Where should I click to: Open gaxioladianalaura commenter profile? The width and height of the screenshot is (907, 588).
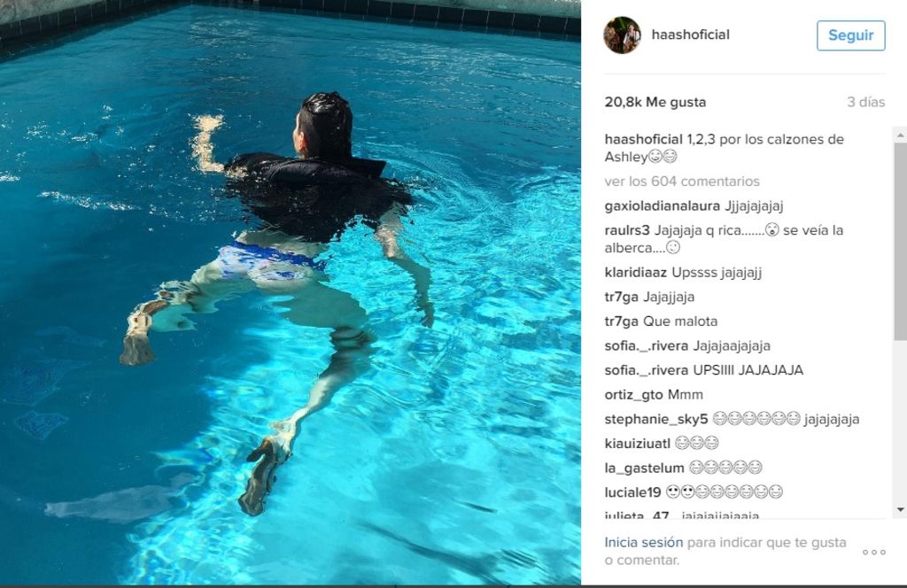[x=662, y=205]
